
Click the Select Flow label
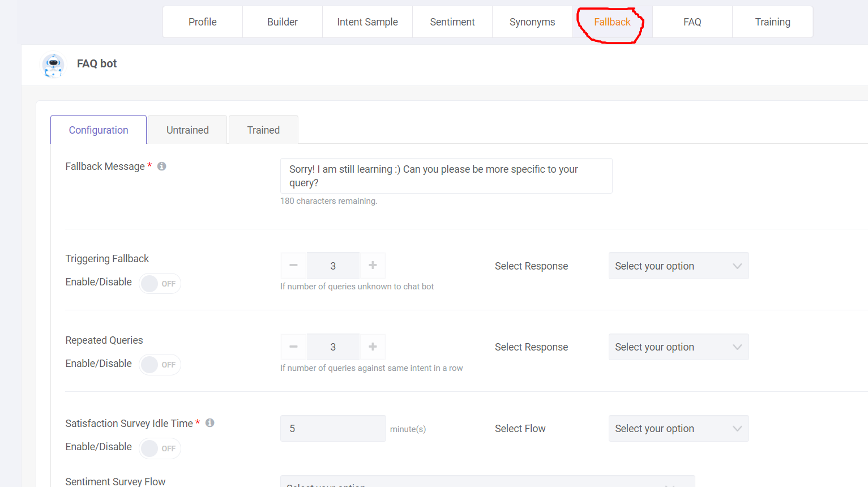tap(520, 429)
